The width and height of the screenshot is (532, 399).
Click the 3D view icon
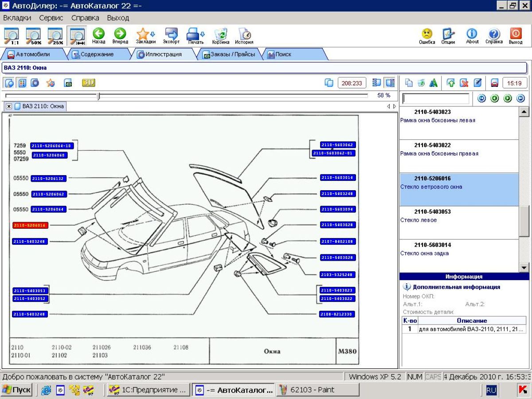[88, 83]
